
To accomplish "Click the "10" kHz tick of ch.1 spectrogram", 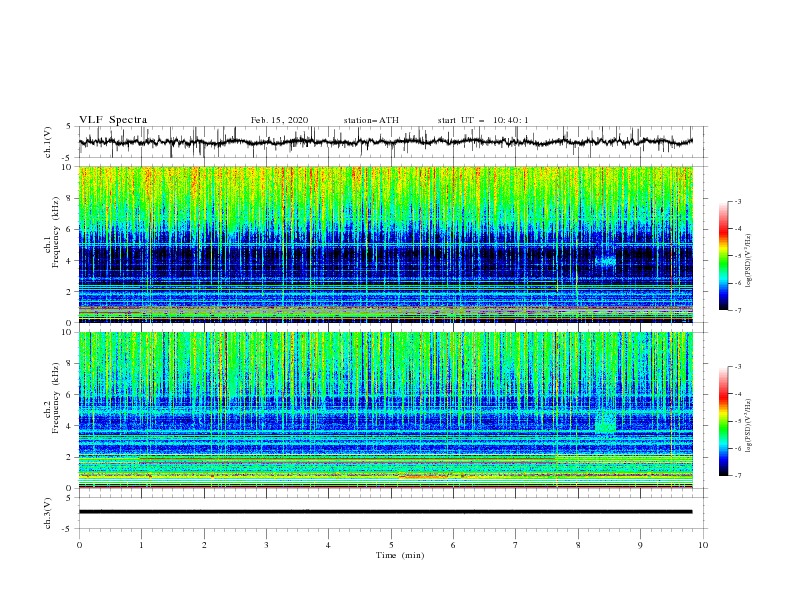I will coord(67,167).
